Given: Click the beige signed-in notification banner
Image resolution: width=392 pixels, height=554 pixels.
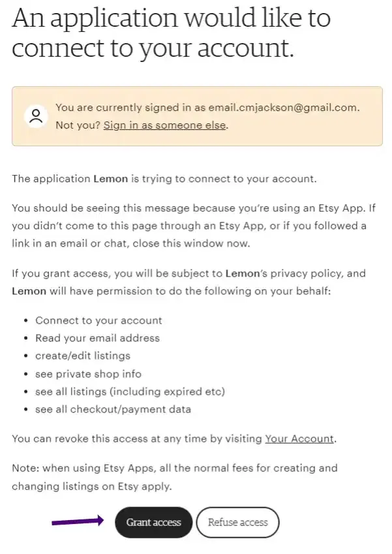Looking at the screenshot, I should [x=196, y=115].
